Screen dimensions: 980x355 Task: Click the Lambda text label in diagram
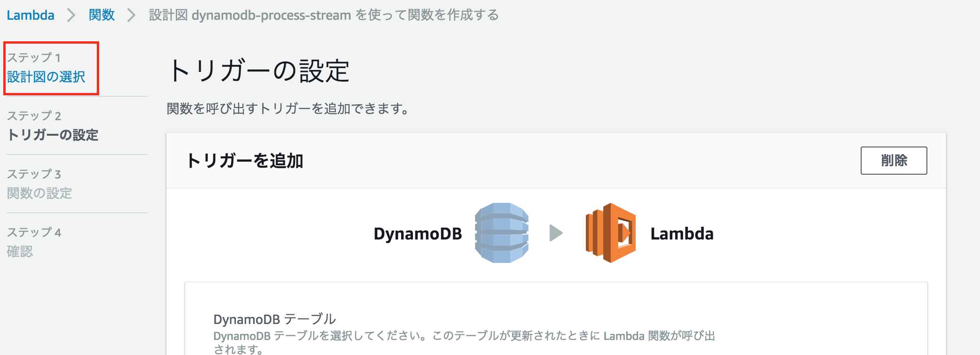[x=682, y=233]
